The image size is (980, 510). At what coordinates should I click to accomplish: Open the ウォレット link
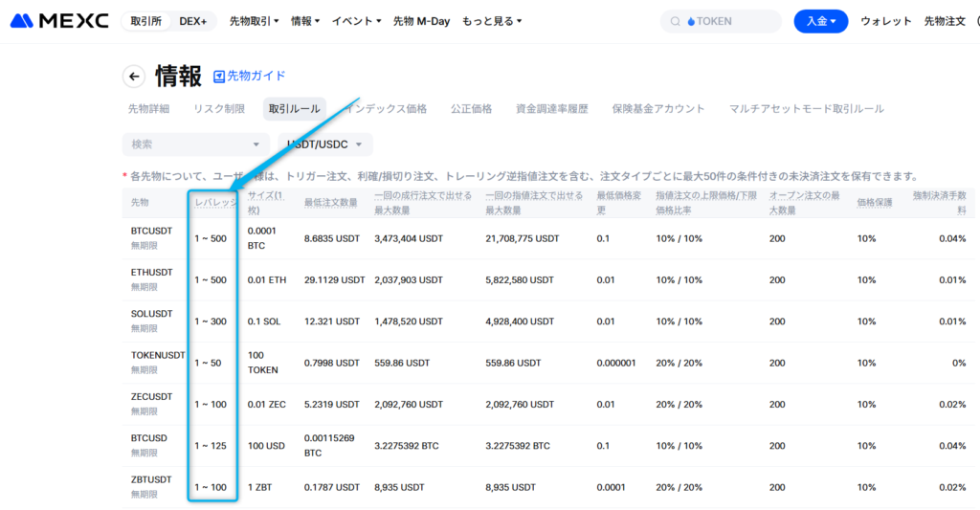[885, 21]
